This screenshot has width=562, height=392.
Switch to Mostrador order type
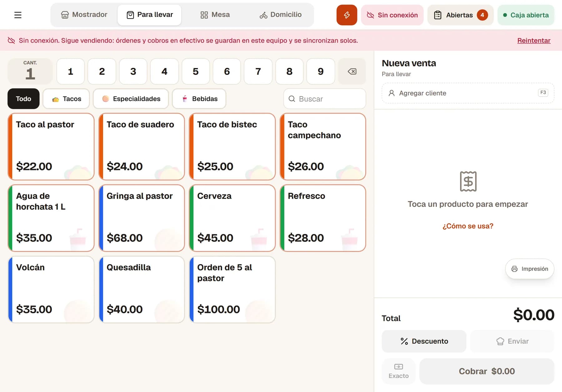tap(84, 15)
